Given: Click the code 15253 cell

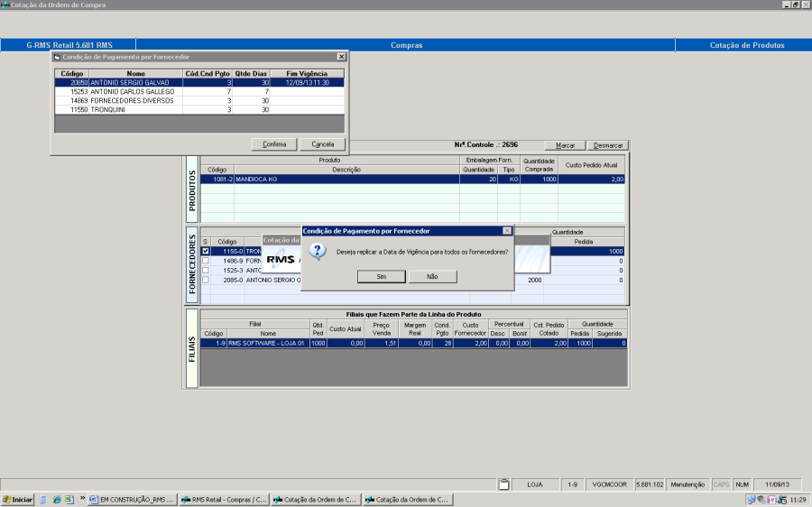Looking at the screenshot, I should click(72, 92).
